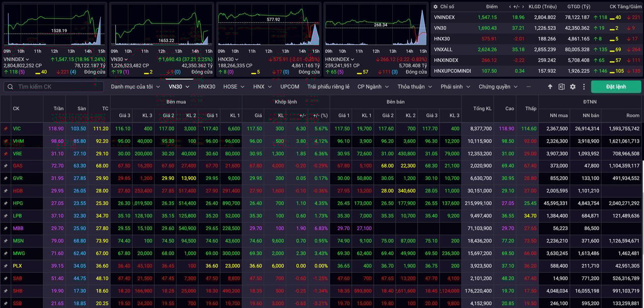Screen dimensions: 644x308
Task: Toggle the pin for HPG row
Action: 6,203
